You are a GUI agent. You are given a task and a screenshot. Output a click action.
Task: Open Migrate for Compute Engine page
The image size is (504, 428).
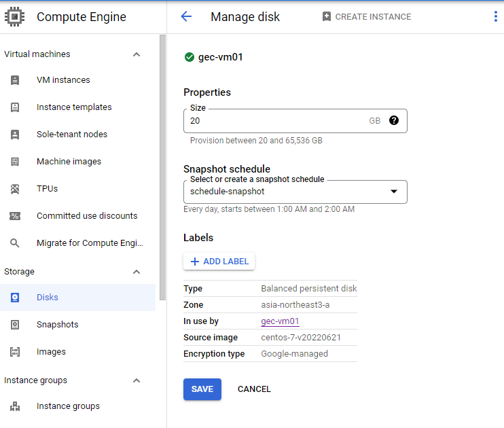click(x=78, y=243)
